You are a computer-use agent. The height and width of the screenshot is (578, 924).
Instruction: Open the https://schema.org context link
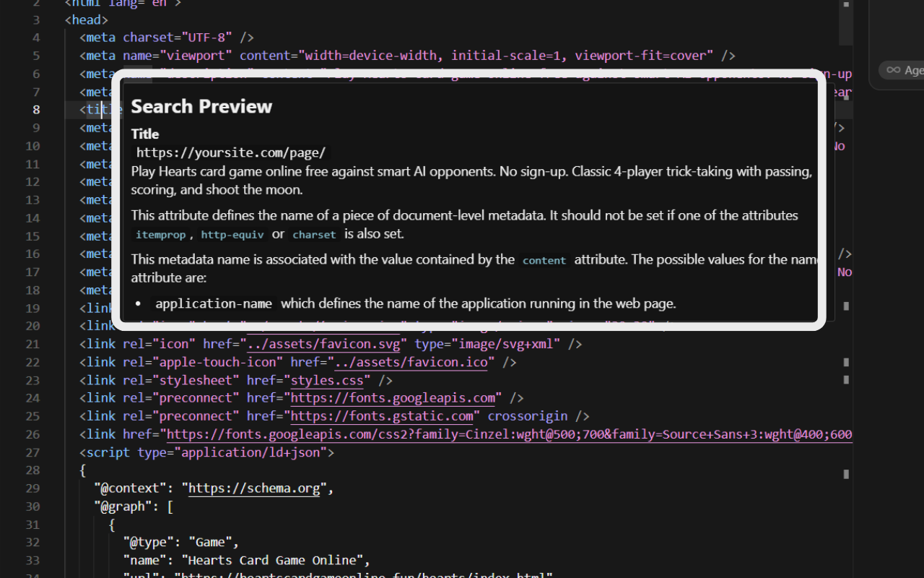tap(254, 488)
